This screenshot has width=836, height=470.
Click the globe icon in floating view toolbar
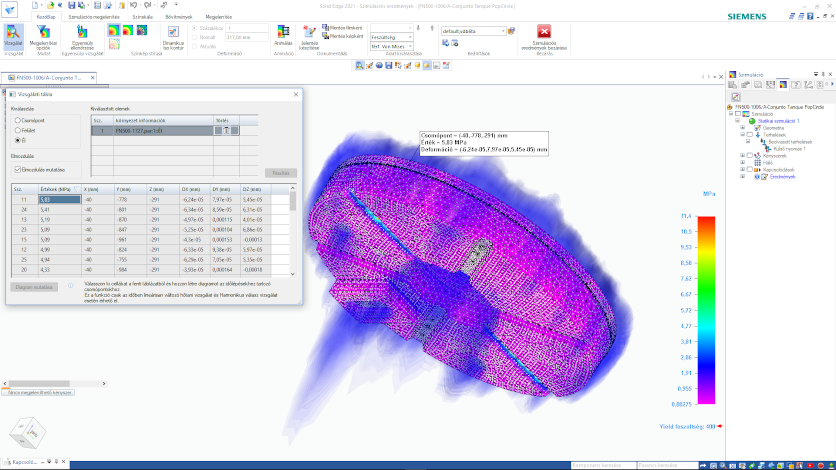point(379,66)
